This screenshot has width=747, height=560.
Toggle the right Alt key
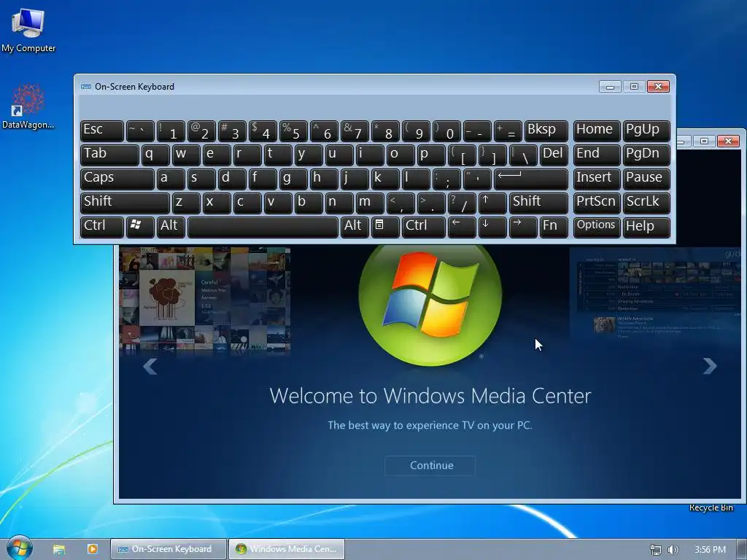coord(355,227)
